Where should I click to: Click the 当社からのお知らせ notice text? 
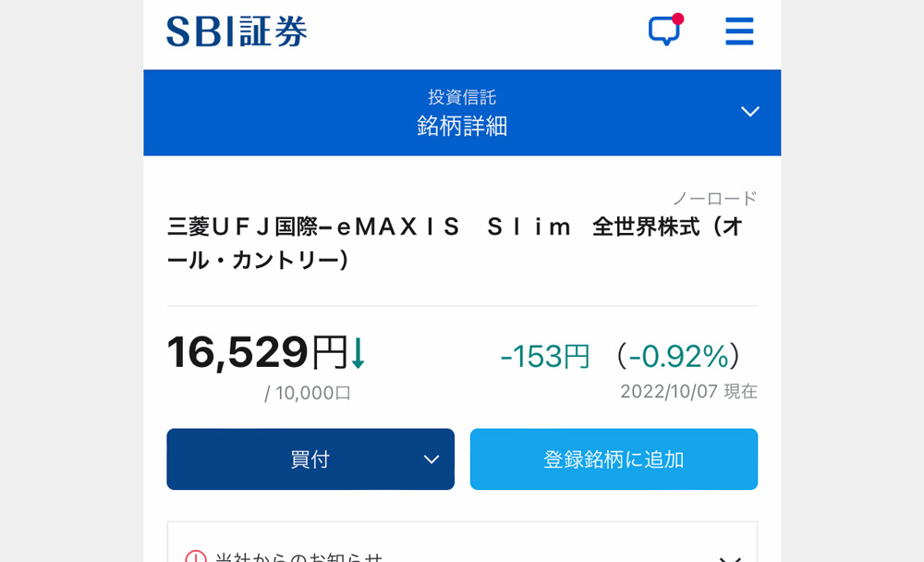click(298, 556)
